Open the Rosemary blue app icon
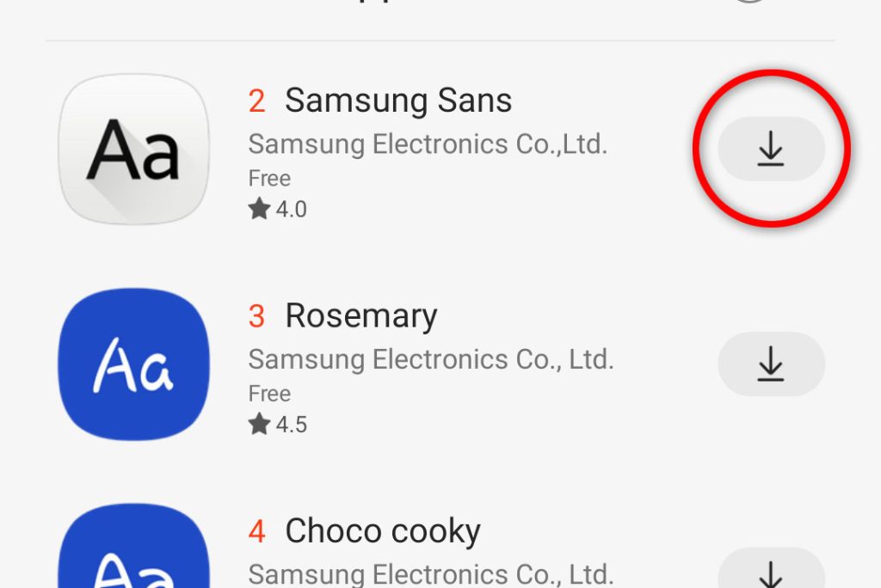This screenshot has width=881, height=588. [133, 364]
